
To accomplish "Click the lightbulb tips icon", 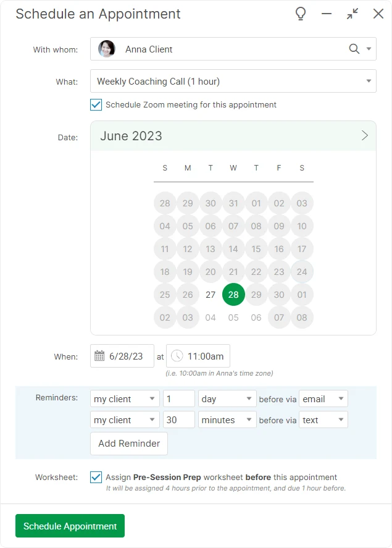I will click(301, 14).
